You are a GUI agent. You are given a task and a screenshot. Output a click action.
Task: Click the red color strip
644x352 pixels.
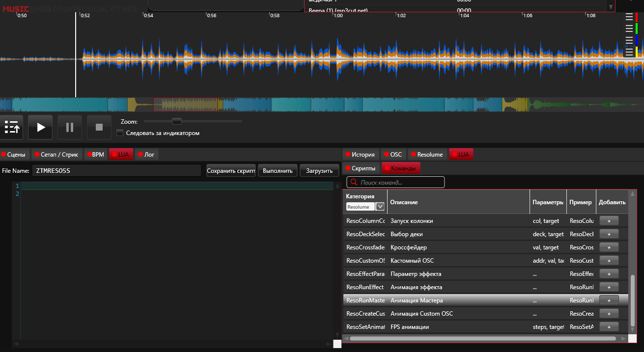click(x=637, y=18)
